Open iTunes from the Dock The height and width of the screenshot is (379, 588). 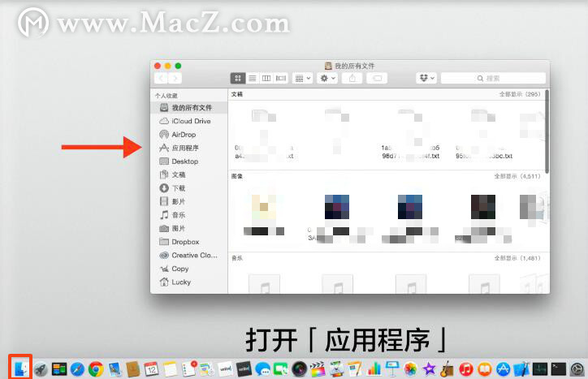465,369
